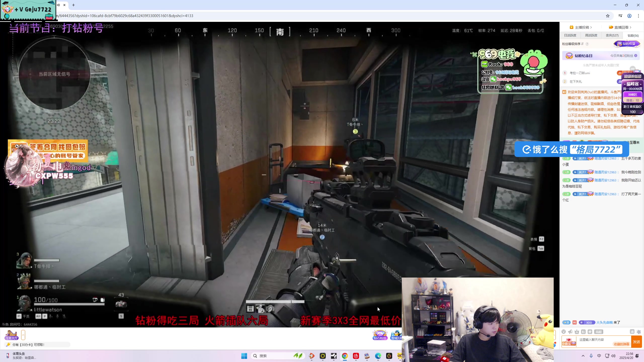The image size is (644, 362).
Task: Click the red Hi badge in chat
Action: tap(574, 323)
